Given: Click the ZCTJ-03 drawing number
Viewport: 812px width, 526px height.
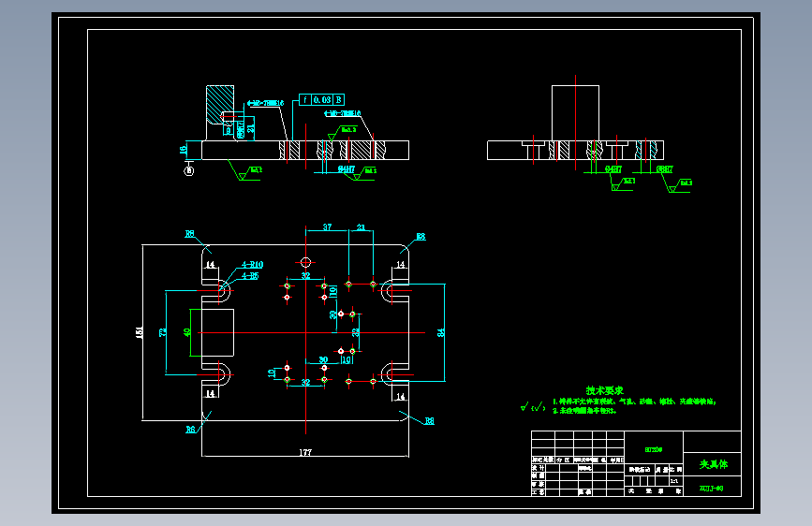Looking at the screenshot, I should (x=712, y=489).
